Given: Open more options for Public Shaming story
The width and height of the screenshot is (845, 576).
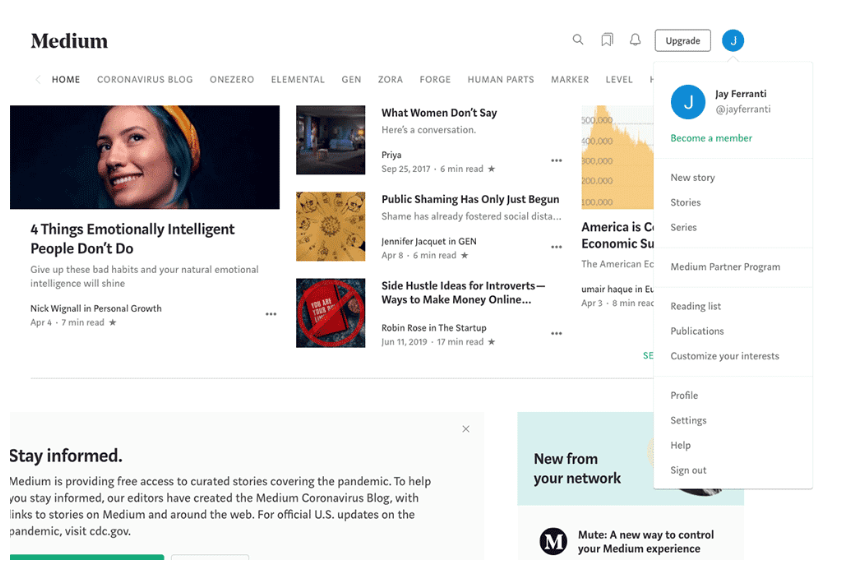Looking at the screenshot, I should tap(556, 247).
